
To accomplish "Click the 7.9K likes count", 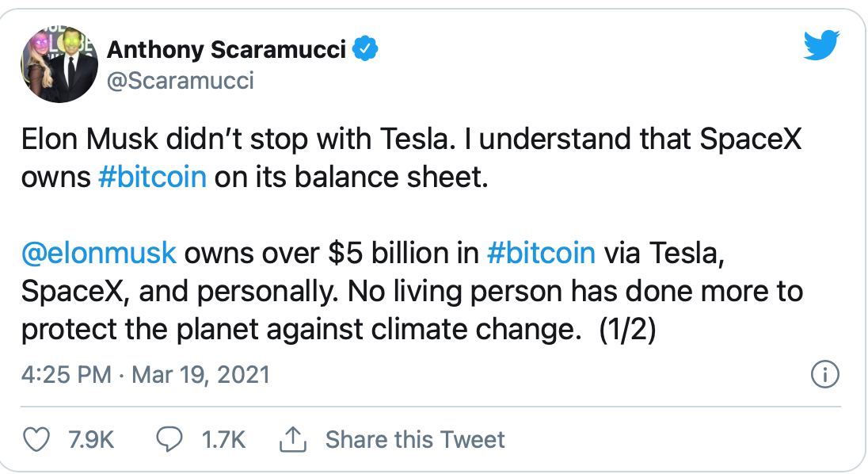I will click(x=92, y=439).
